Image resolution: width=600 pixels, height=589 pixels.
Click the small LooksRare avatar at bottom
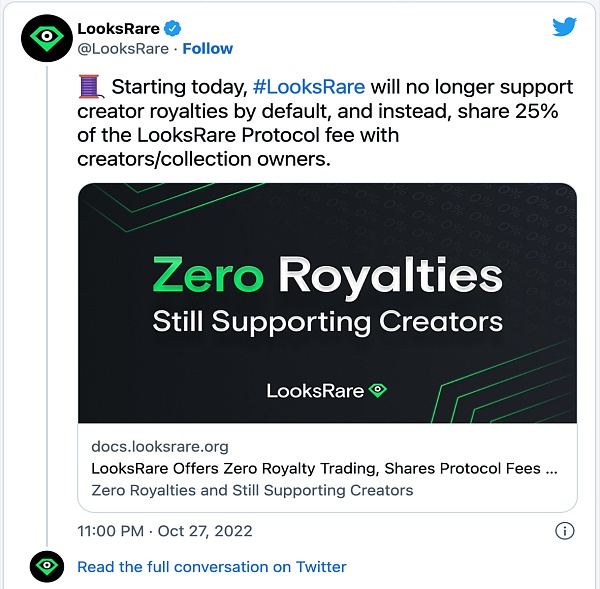(x=44, y=566)
